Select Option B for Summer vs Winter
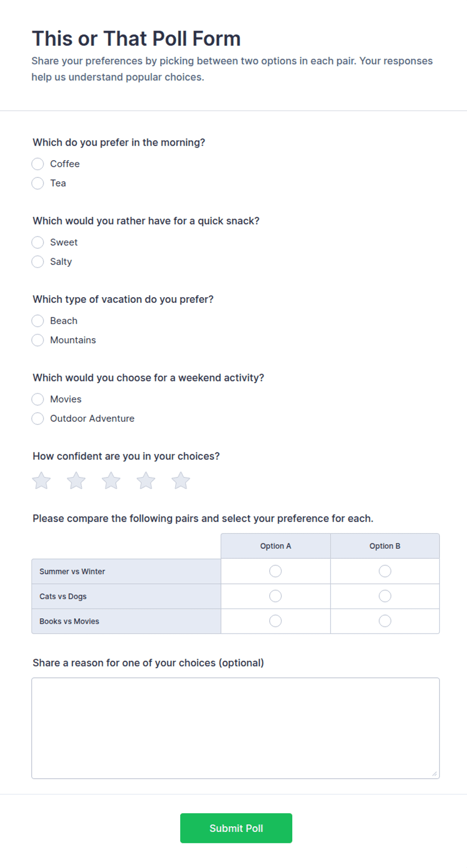Image resolution: width=467 pixels, height=868 pixels. [385, 571]
